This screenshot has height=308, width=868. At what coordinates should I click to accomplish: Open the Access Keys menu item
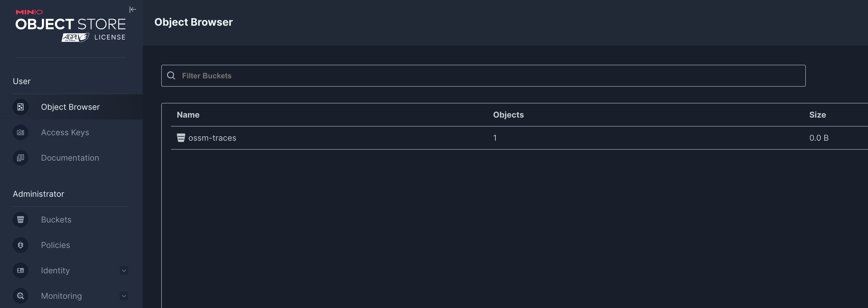[x=65, y=132]
